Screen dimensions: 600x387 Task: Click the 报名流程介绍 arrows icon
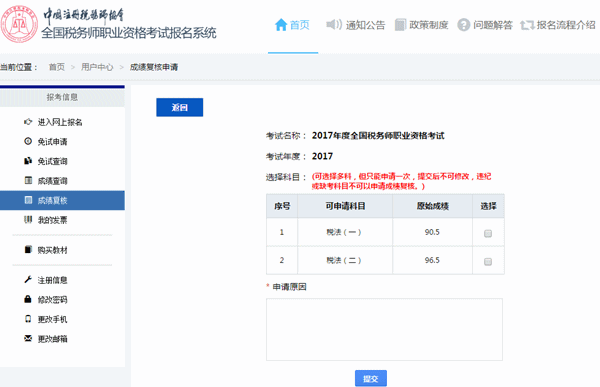pyautogui.click(x=527, y=25)
